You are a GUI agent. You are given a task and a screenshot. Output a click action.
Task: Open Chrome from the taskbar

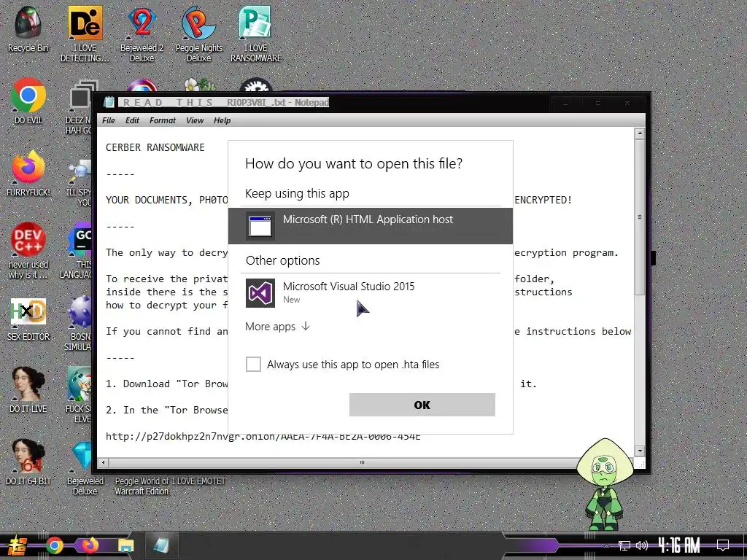pyautogui.click(x=55, y=545)
